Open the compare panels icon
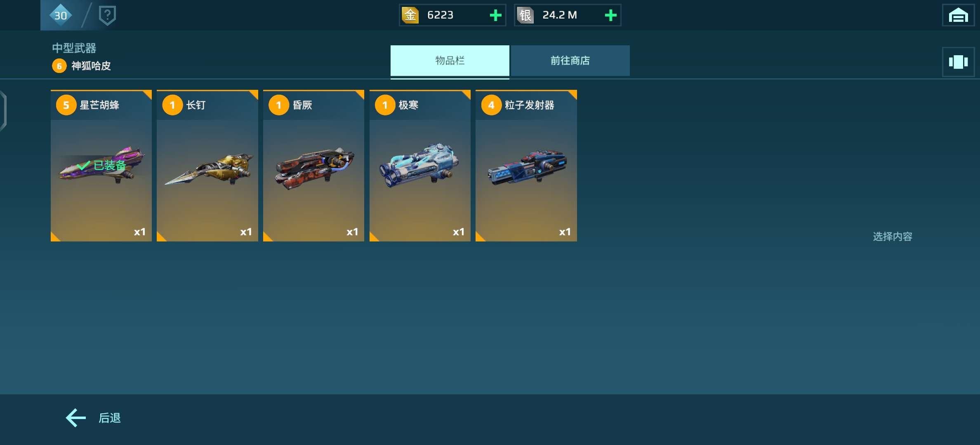 pos(958,62)
